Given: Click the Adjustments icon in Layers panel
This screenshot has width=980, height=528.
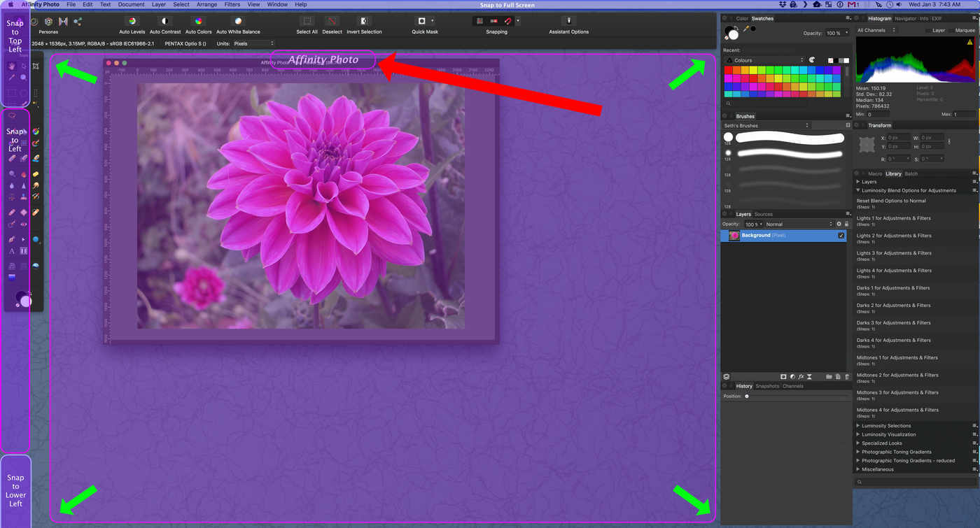Looking at the screenshot, I should tap(792, 377).
